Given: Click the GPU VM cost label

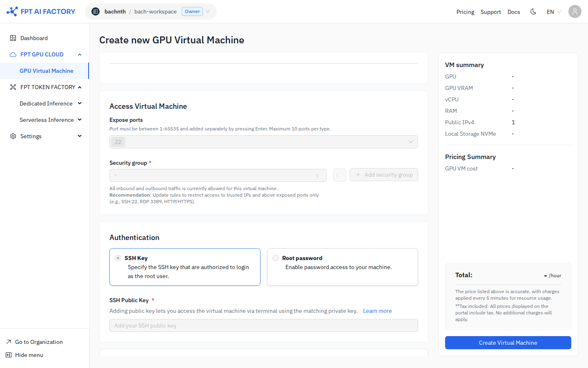Looking at the screenshot, I should tap(461, 168).
